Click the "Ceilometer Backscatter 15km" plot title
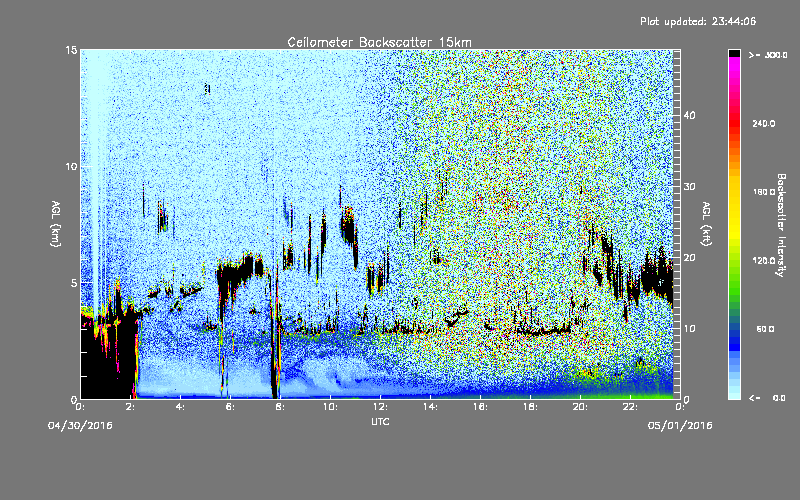800x500 pixels. pyautogui.click(x=379, y=42)
